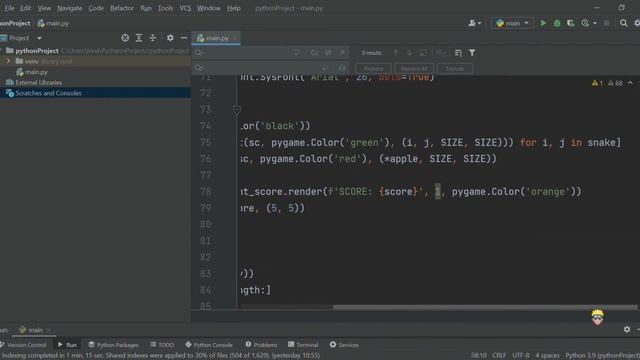Screen dimensions: 640x360
Task: Click the cartoon character avatar icon
Action: point(598,317)
